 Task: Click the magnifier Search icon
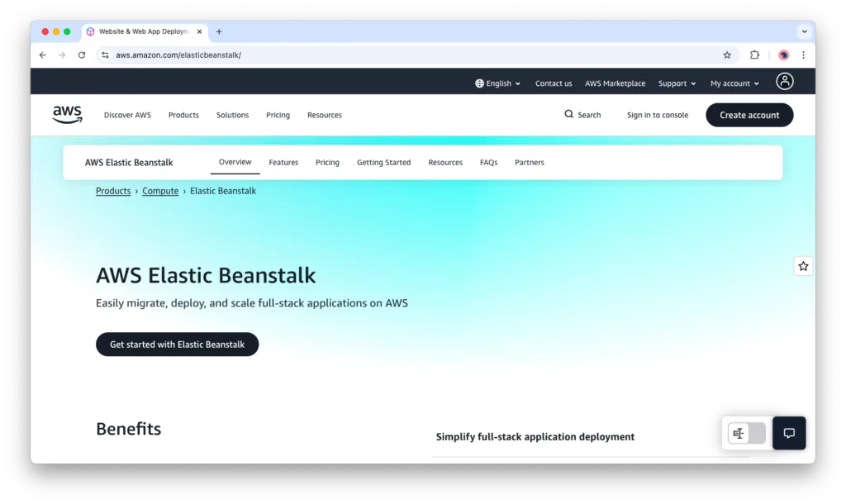(x=568, y=114)
